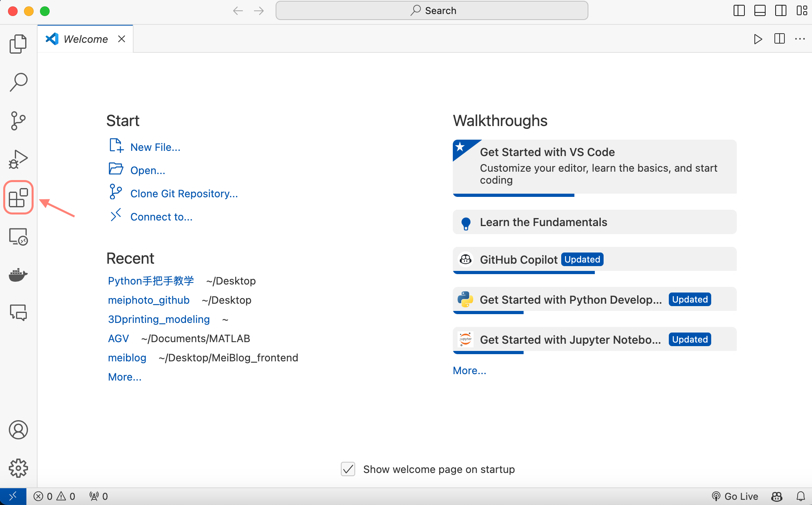Open the Explorer view in activity bar
The image size is (812, 505).
18,44
